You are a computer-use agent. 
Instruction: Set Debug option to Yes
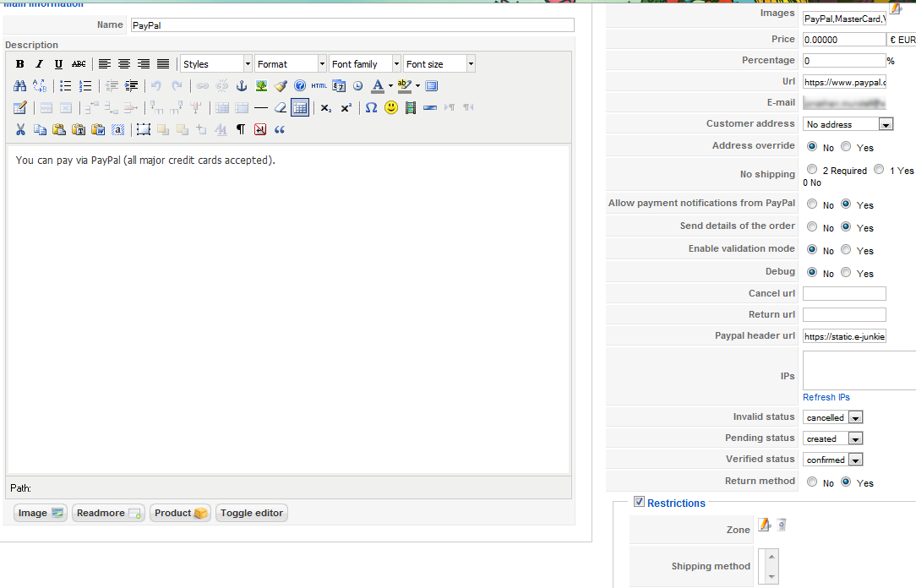coord(846,272)
